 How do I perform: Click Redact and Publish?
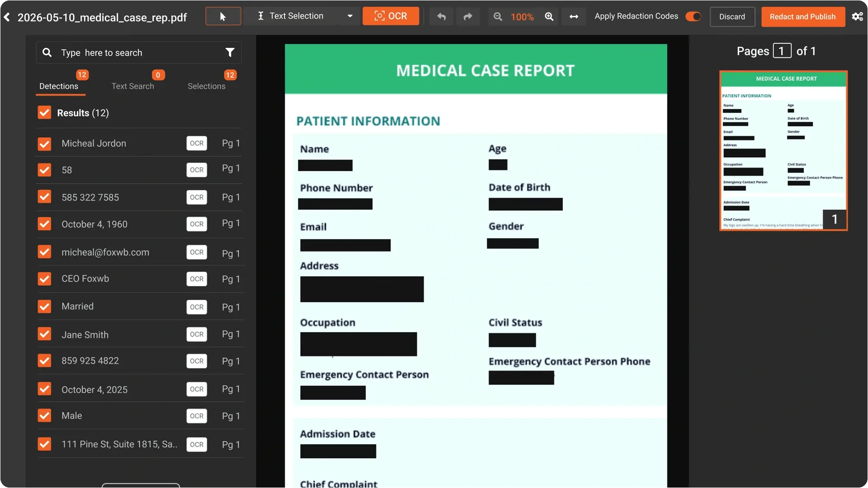pos(802,17)
